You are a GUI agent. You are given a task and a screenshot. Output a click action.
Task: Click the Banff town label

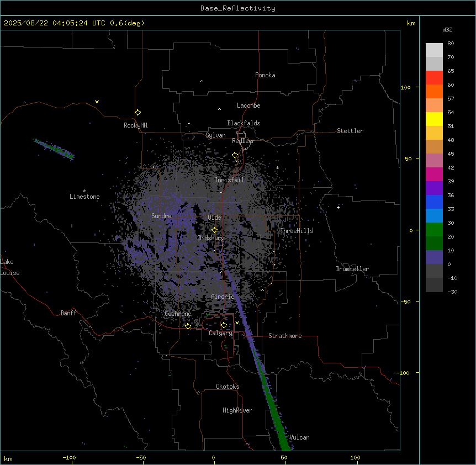tap(68, 313)
